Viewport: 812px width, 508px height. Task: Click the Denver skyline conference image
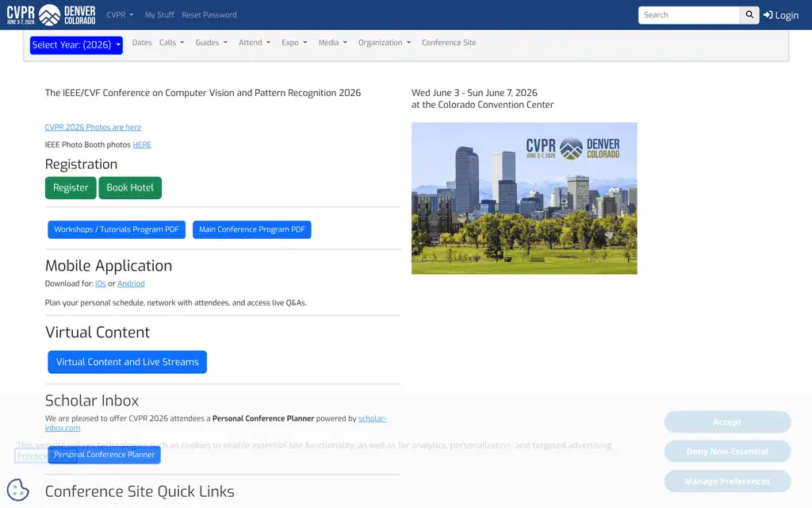click(x=524, y=198)
